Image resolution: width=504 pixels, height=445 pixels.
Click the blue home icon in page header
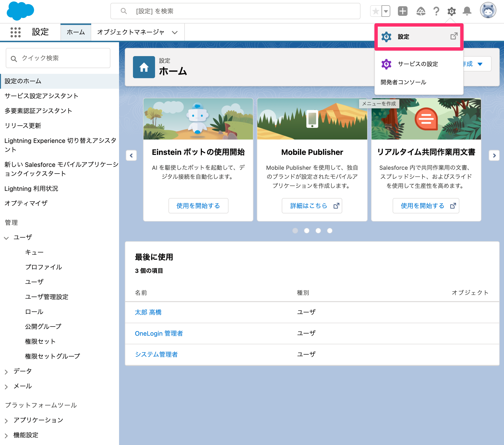coord(144,67)
